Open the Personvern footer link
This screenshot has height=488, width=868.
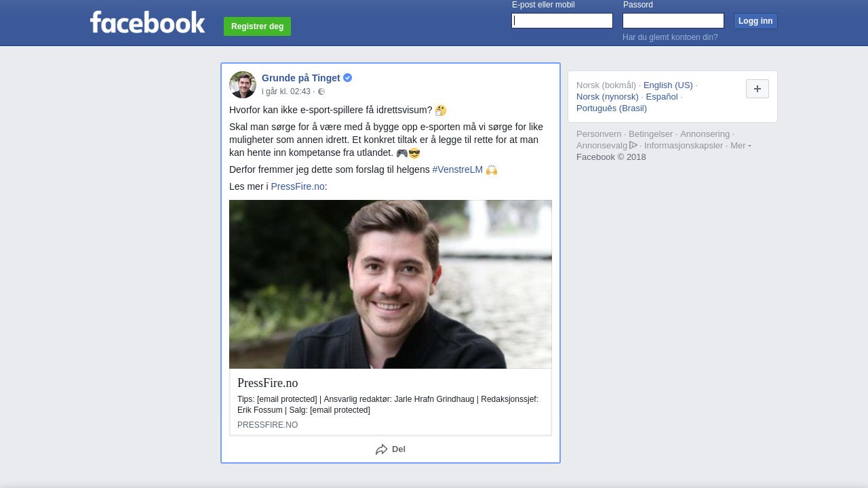[x=599, y=134]
